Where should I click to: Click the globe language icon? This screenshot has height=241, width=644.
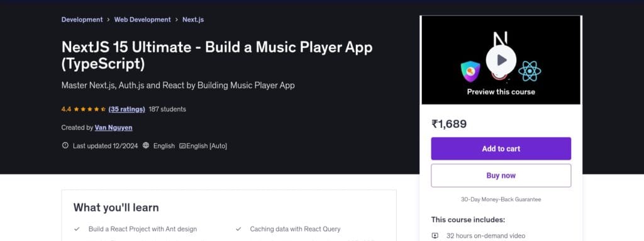(146, 145)
